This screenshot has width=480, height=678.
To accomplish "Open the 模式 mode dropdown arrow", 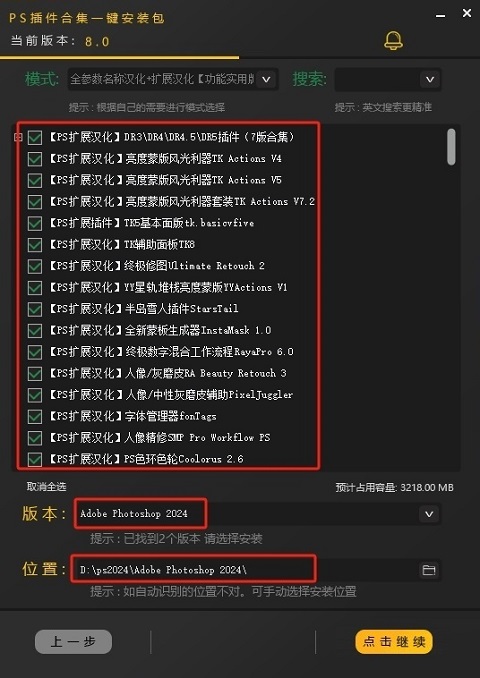I will [x=266, y=79].
